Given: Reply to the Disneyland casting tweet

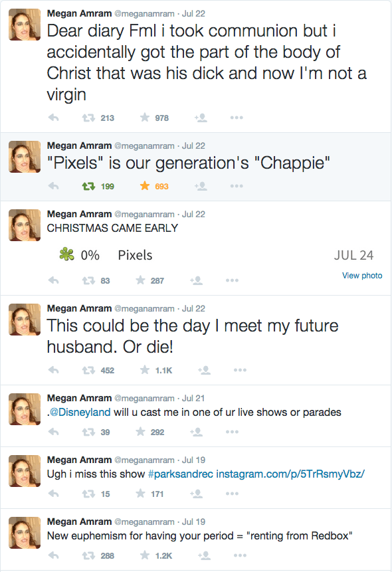Looking at the screenshot, I should coord(54,432).
